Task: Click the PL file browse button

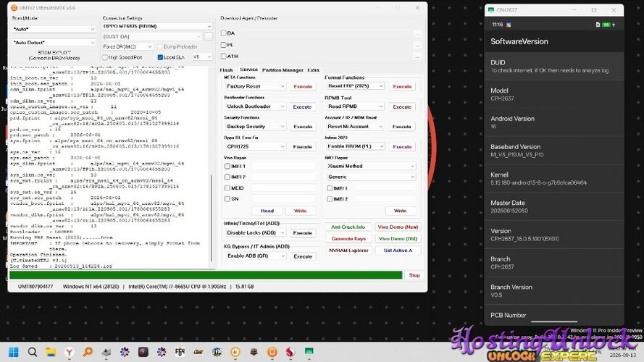Action: pyautogui.click(x=417, y=45)
